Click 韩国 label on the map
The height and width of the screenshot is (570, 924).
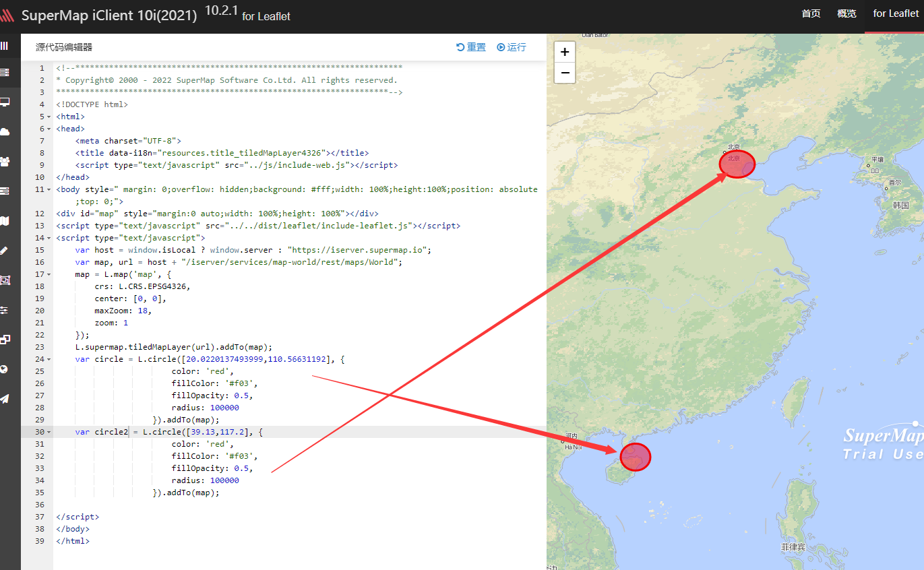(x=901, y=205)
